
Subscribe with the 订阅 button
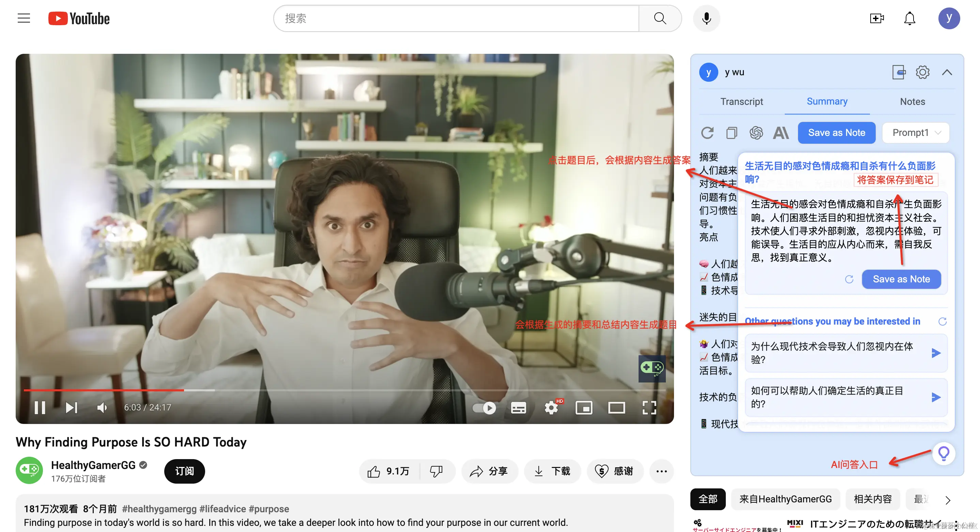click(x=184, y=471)
